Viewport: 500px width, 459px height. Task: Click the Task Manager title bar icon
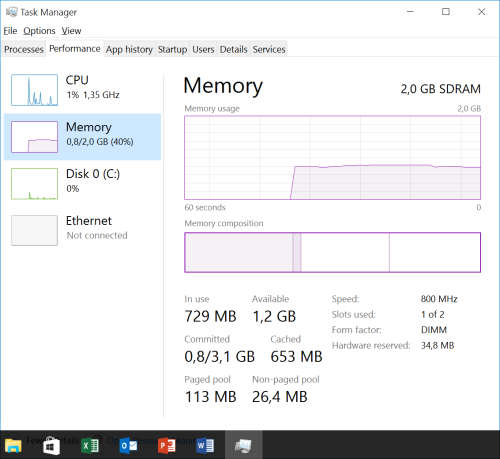pos(12,12)
